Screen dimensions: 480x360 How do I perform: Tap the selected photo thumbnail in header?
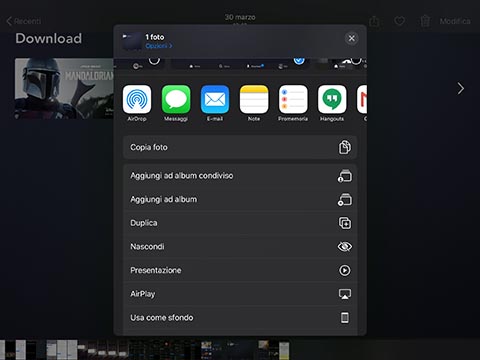point(132,41)
